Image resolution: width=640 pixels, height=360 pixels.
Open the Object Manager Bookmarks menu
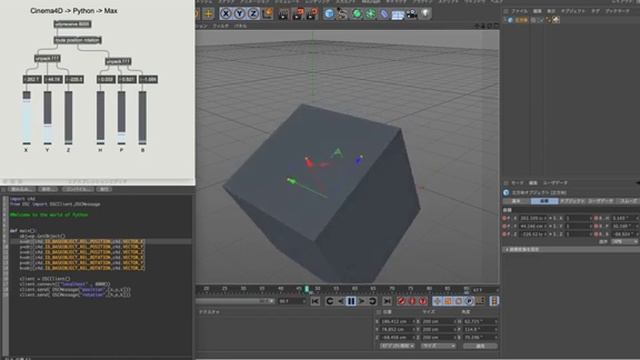click(617, 11)
